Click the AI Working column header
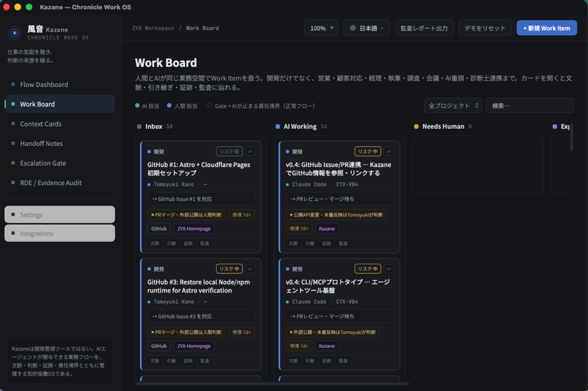 coord(301,126)
